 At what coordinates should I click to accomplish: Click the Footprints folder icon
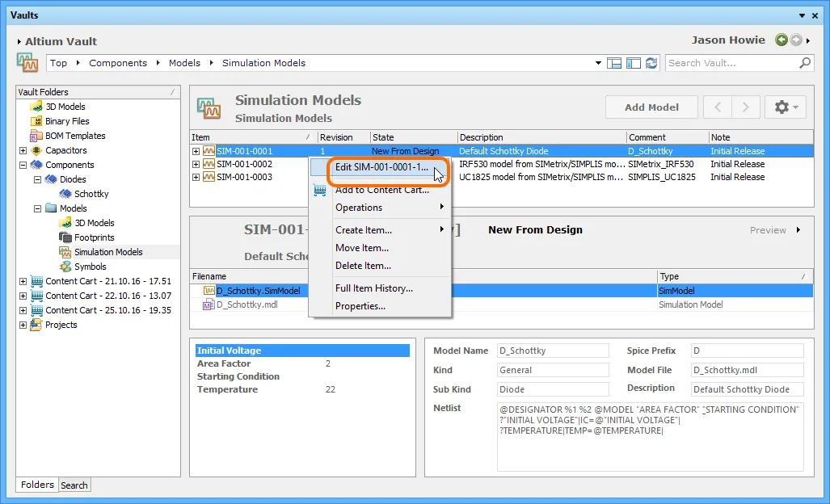[x=65, y=237]
